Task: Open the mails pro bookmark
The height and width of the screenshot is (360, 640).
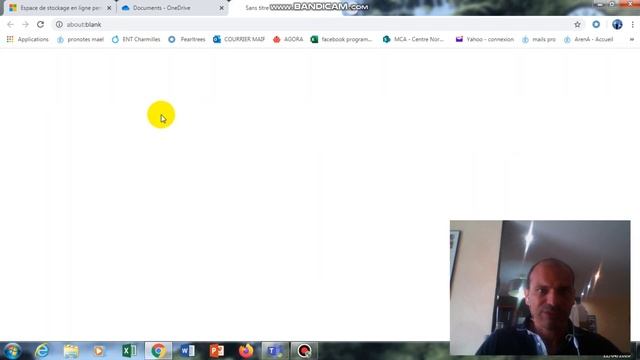Action: click(x=539, y=39)
